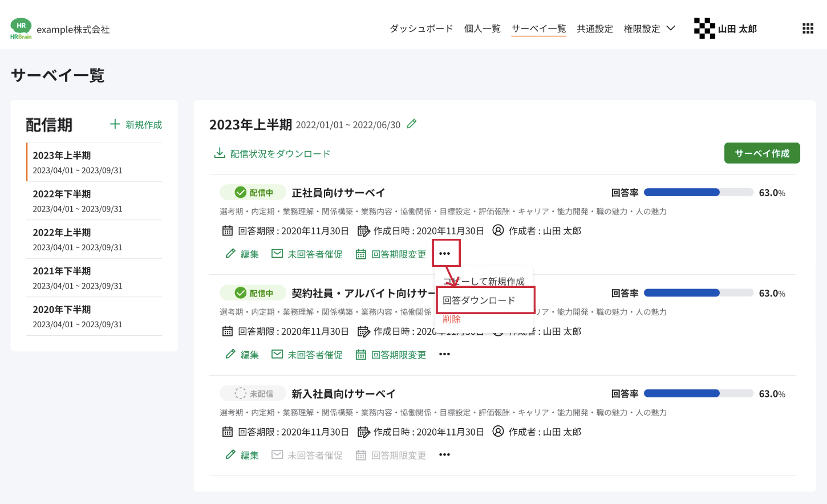Image resolution: width=827 pixels, height=504 pixels.
Task: Go to the ダッシュボード tab
Action: 421,29
